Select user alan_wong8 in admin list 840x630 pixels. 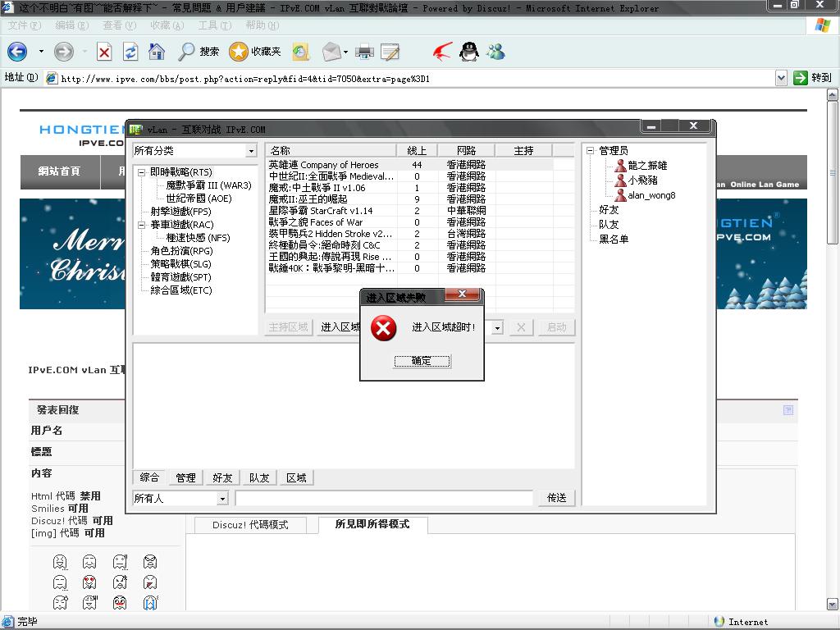coord(651,195)
